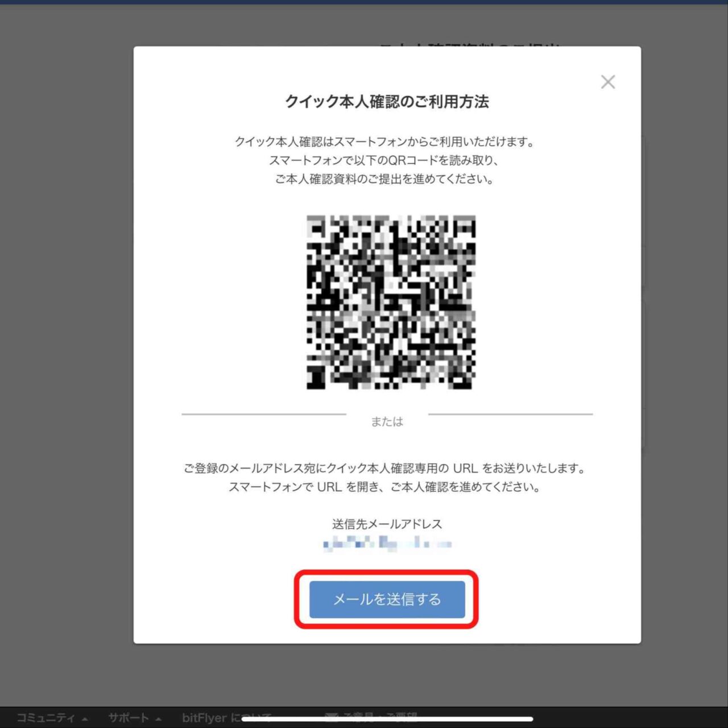728x728 pixels.
Task: Expand the コミュニティ footer menu
Action: pos(52,718)
